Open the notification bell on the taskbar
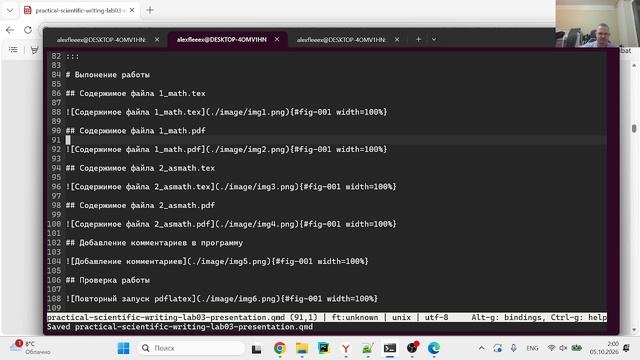The image size is (640, 360). click(x=626, y=348)
